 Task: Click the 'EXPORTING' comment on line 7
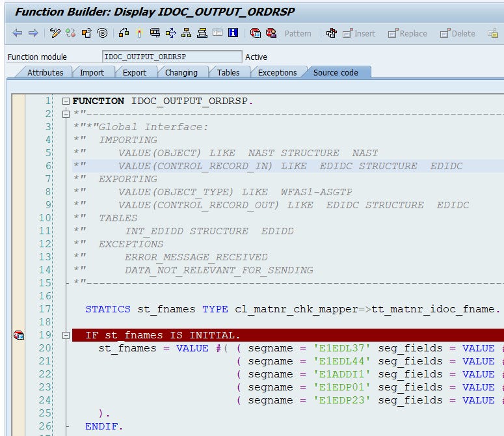pyautogui.click(x=128, y=179)
